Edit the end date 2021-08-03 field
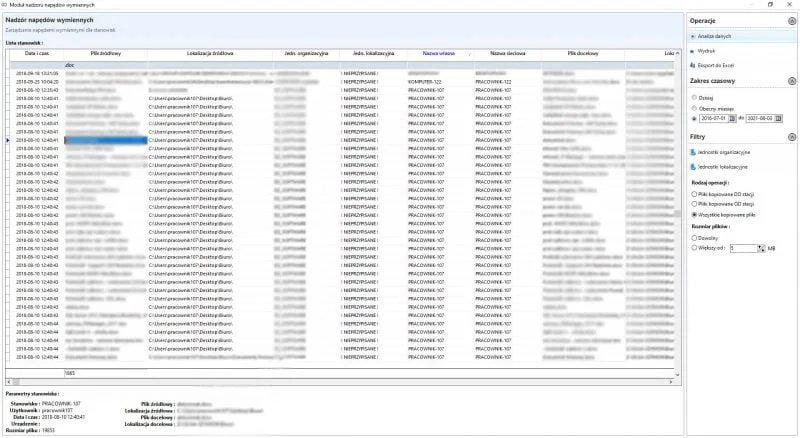Image resolution: width=800 pixels, height=438 pixels. (760, 118)
